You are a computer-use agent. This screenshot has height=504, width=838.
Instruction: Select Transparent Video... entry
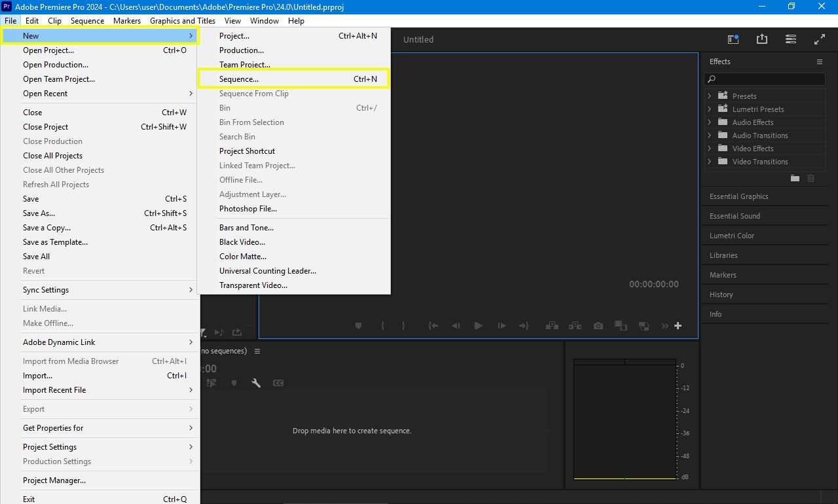click(294, 285)
